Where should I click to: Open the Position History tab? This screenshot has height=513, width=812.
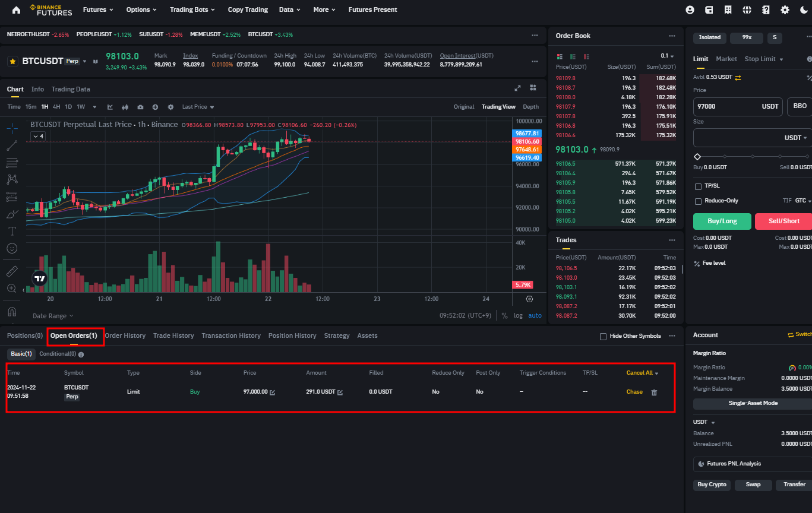click(292, 335)
